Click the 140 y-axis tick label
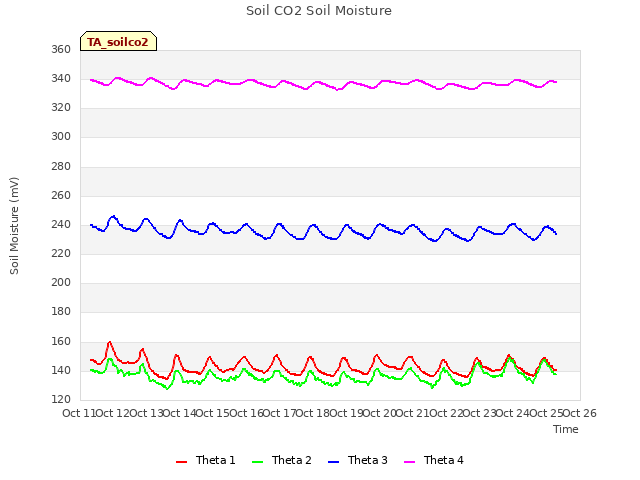This screenshot has width=640, height=480. (x=61, y=371)
